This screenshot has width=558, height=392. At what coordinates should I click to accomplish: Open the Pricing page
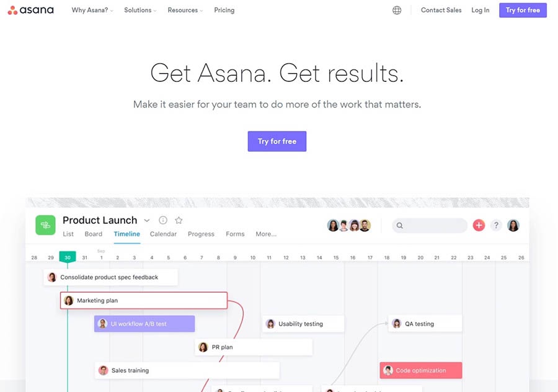click(x=224, y=11)
